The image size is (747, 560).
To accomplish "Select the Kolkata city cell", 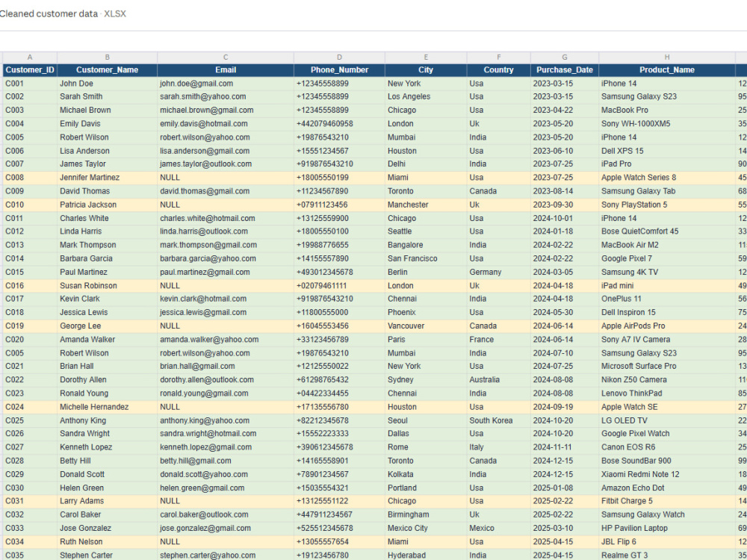I will (x=426, y=474).
